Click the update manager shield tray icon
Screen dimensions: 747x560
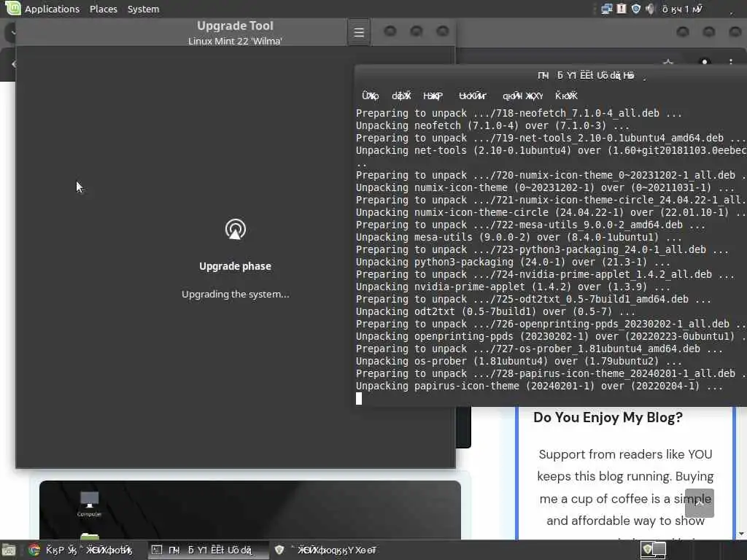click(x=635, y=9)
